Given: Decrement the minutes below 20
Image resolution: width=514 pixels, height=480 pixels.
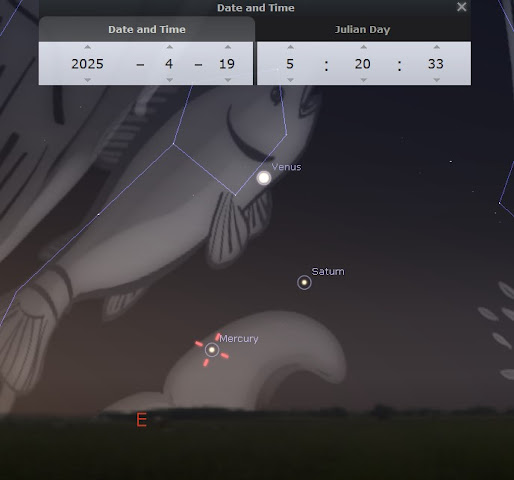Looking at the screenshot, I should point(363,80).
